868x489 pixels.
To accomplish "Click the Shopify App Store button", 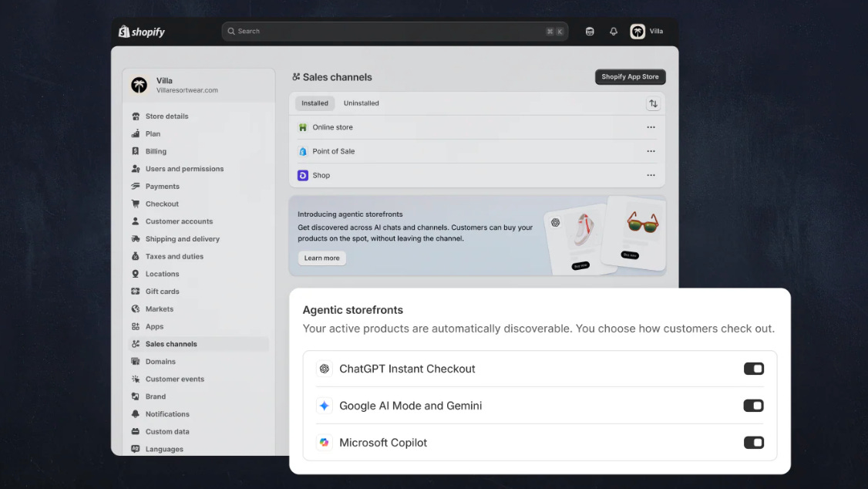I will coord(630,77).
